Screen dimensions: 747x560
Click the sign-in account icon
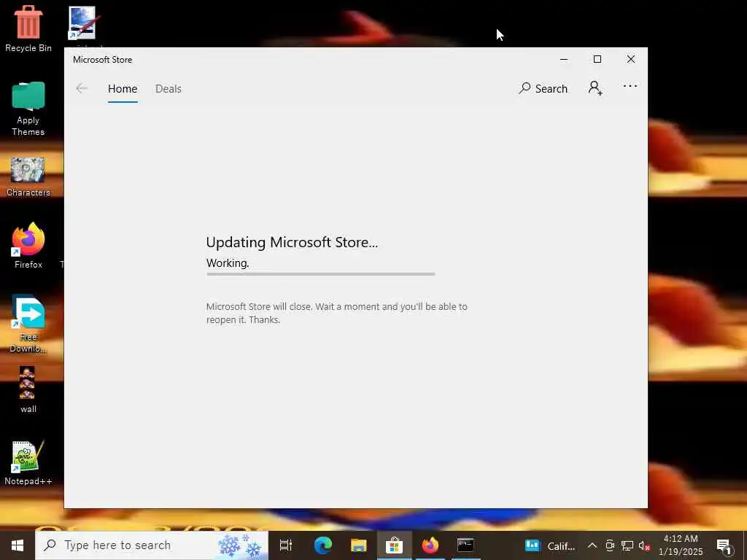click(595, 88)
